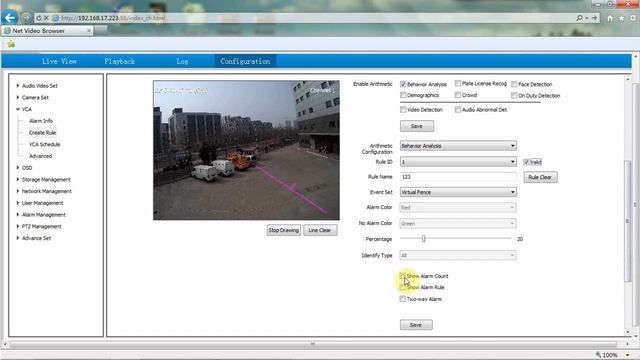Click the horizontal scrollbar at page bottom

313,344
